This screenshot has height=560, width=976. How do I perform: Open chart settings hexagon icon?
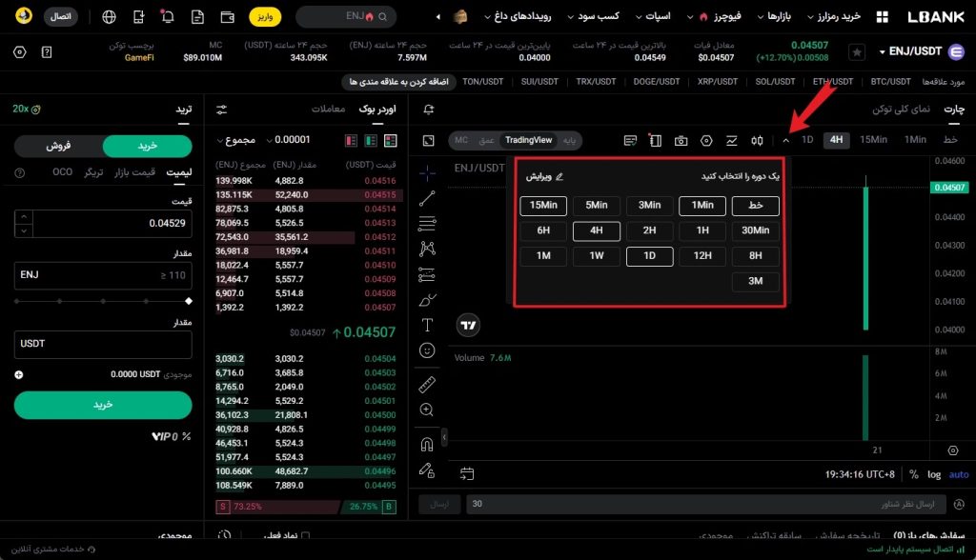[x=706, y=141]
